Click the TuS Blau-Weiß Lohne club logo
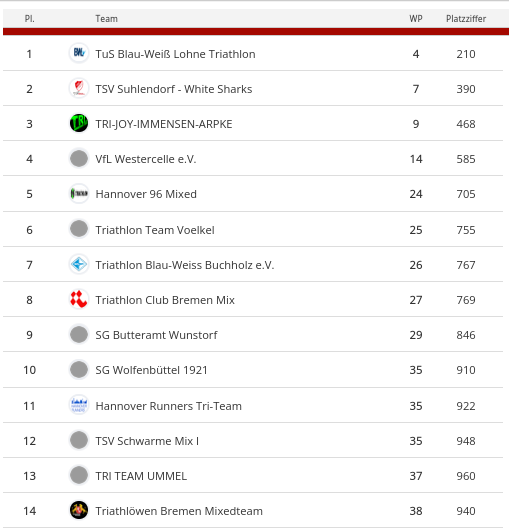This screenshot has width=509, height=532. (79, 53)
